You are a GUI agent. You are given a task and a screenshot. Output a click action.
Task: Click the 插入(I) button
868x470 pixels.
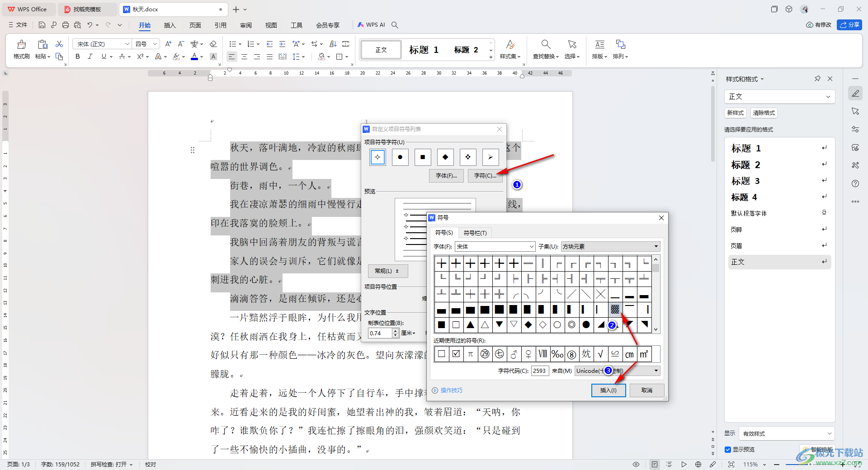(x=608, y=390)
